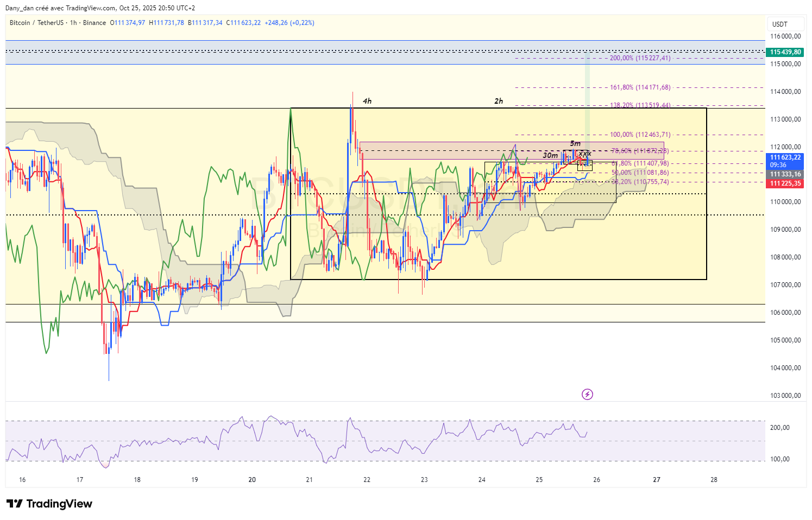This screenshot has height=520, width=812.
Task: Select the close value C111 623,22
Action: click(x=244, y=23)
